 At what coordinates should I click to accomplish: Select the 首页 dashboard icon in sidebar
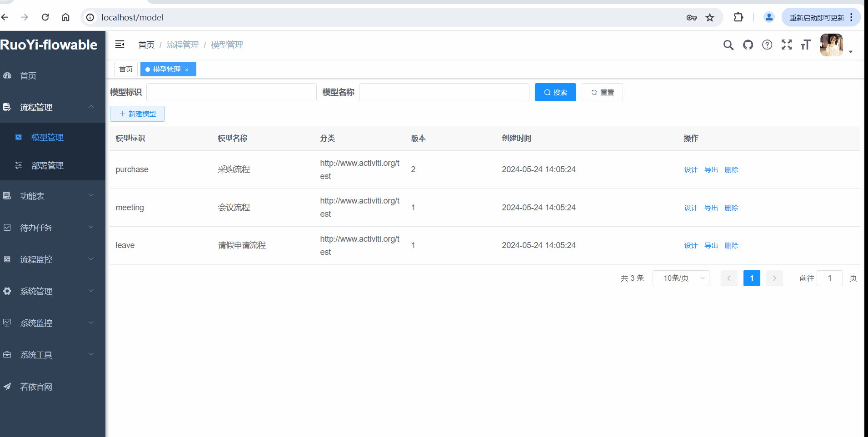(7, 75)
